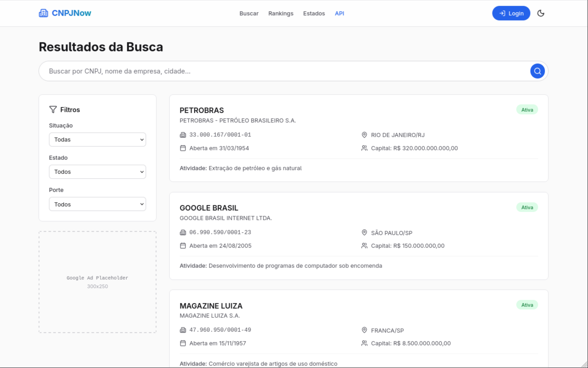Click the Ativa badge on MAGAZINE LUIZA card
The width and height of the screenshot is (588, 368).
[x=527, y=305]
